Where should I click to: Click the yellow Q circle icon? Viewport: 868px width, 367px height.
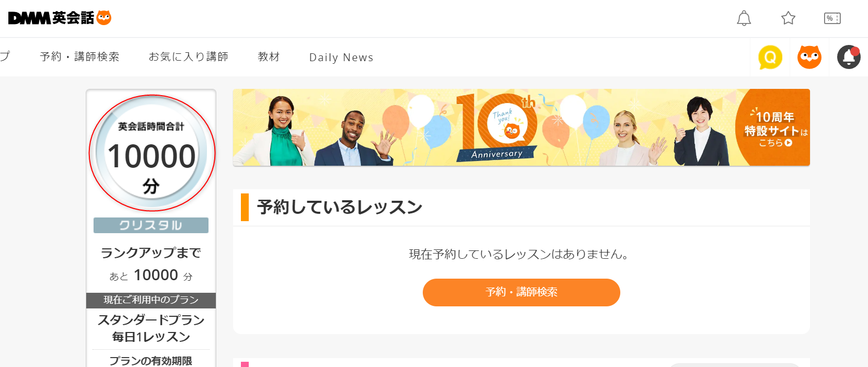coord(770,57)
